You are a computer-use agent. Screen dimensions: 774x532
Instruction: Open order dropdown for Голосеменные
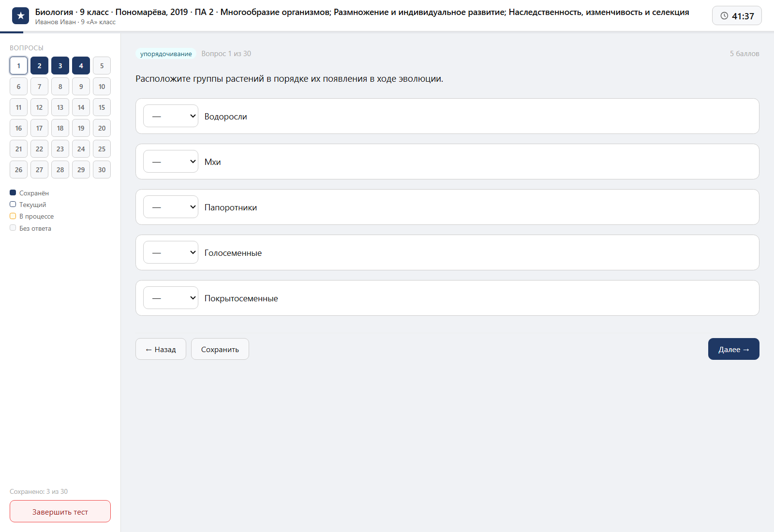171,252
